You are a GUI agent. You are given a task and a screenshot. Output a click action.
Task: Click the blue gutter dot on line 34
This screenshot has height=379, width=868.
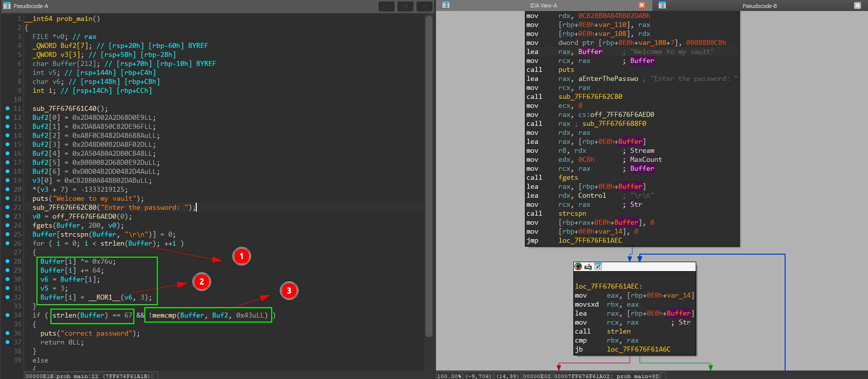point(7,315)
